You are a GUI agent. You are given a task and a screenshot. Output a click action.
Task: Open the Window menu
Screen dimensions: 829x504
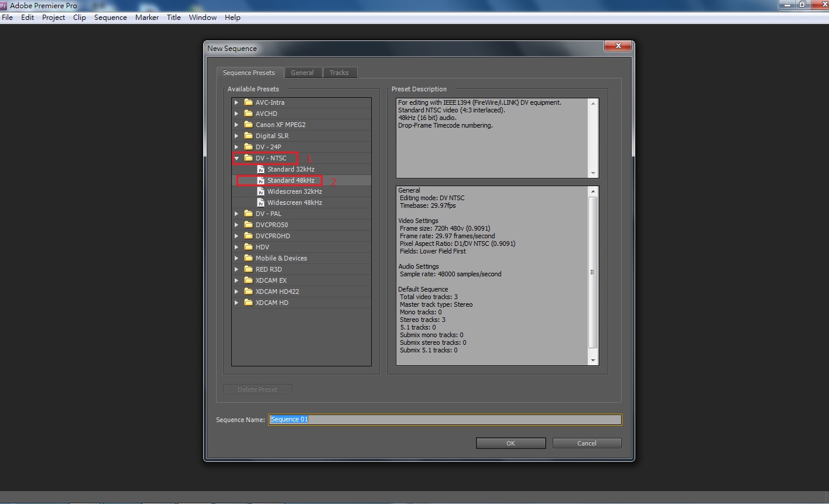click(203, 18)
